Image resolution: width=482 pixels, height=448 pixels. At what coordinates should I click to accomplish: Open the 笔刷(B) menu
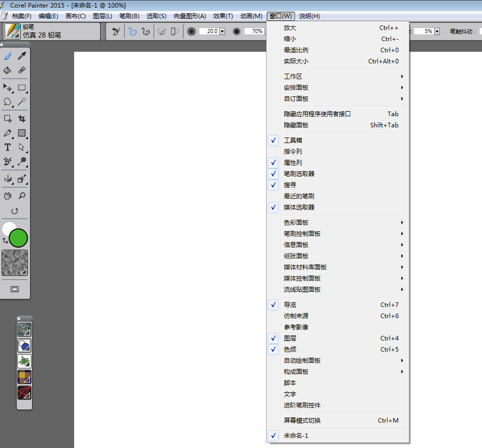(x=129, y=16)
